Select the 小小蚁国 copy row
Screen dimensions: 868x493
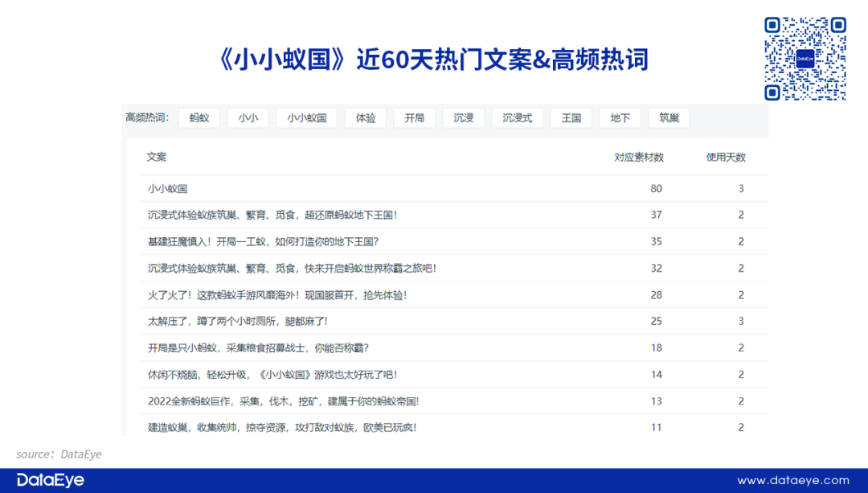[168, 189]
